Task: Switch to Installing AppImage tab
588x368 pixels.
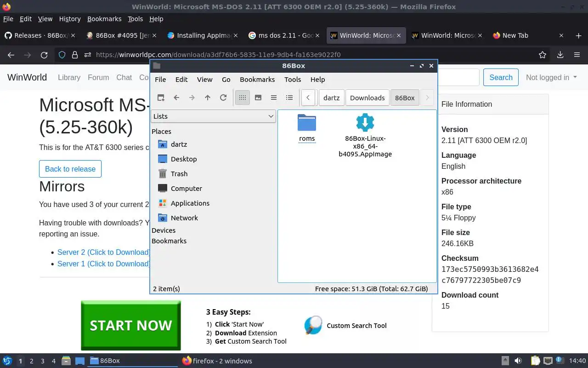Action: pos(202,35)
